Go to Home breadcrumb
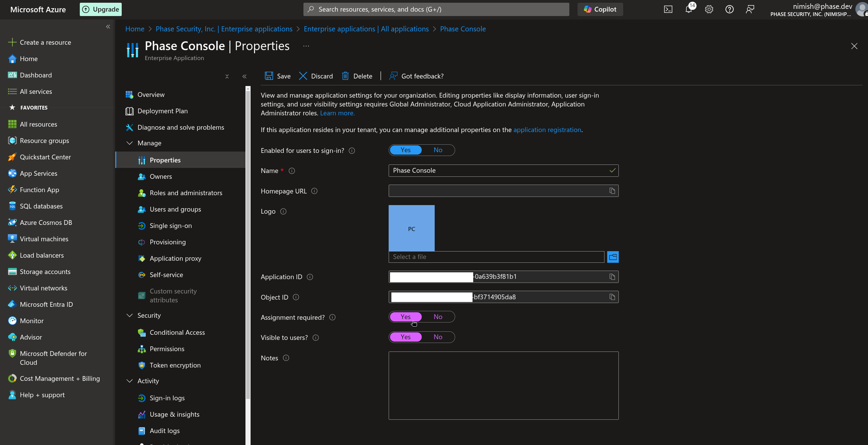Image resolution: width=868 pixels, height=445 pixels. point(135,29)
